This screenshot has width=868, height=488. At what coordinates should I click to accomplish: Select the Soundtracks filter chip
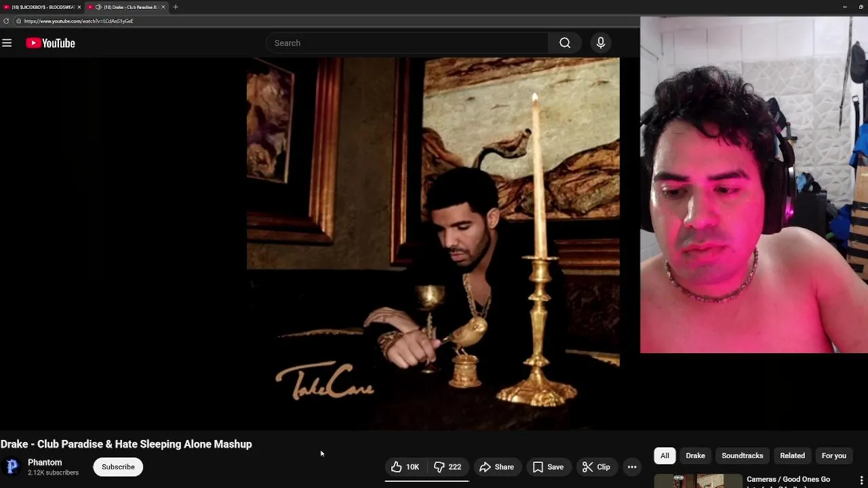743,455
